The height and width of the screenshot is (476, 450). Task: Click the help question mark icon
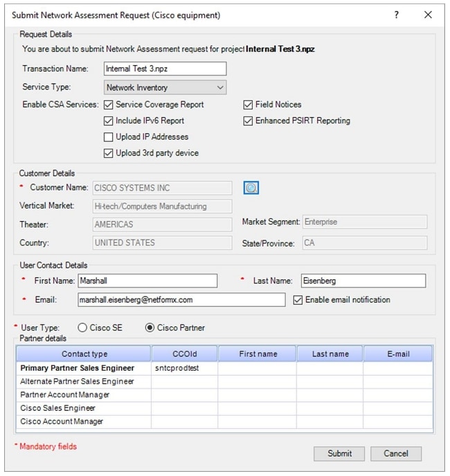pyautogui.click(x=396, y=15)
